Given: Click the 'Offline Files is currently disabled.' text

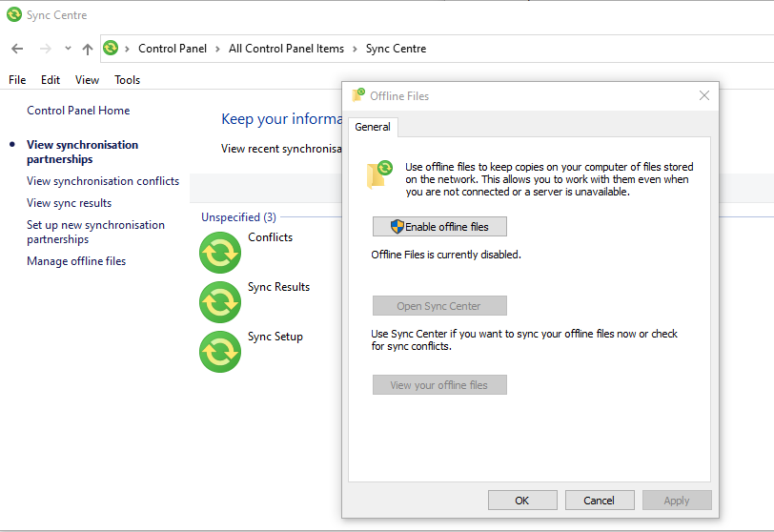Looking at the screenshot, I should tap(446, 255).
